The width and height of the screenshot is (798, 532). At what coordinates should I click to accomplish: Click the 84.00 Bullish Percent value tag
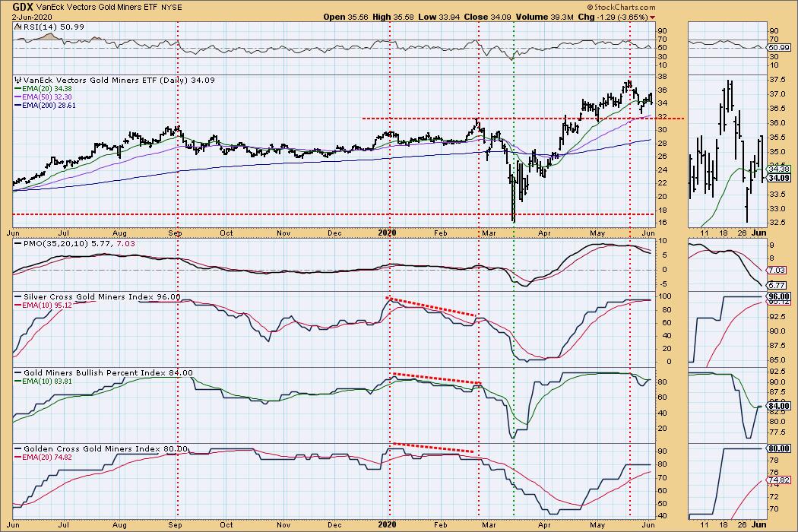pos(779,406)
